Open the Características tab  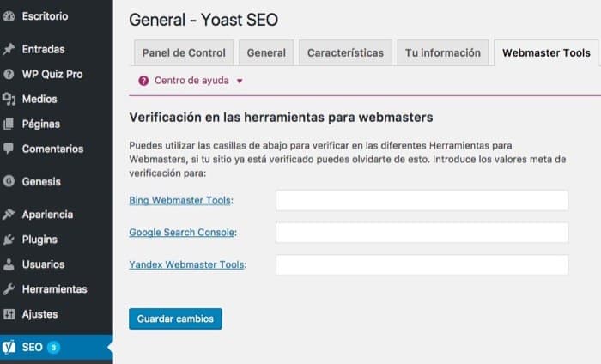pos(345,52)
